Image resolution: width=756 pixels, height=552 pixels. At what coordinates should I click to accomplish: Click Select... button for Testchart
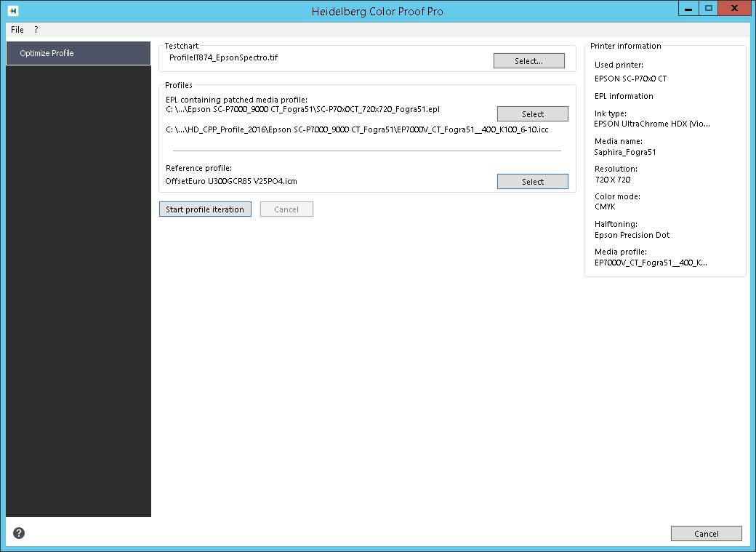(x=529, y=61)
